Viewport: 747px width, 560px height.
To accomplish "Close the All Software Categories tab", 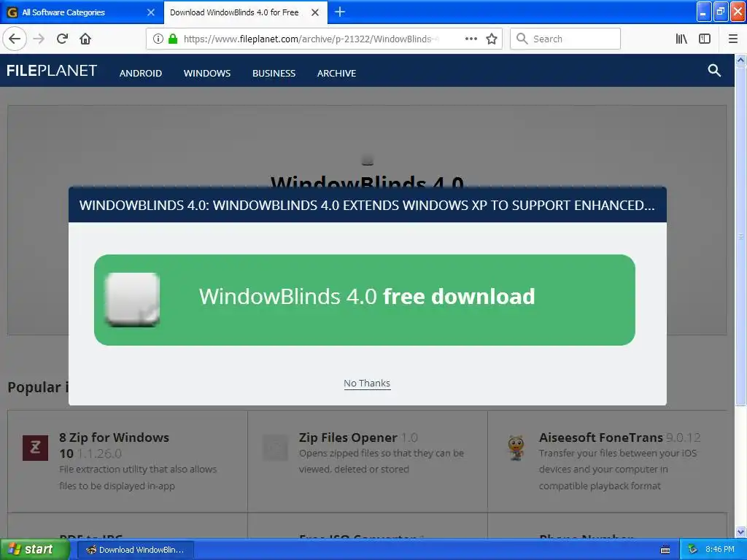I will point(150,12).
